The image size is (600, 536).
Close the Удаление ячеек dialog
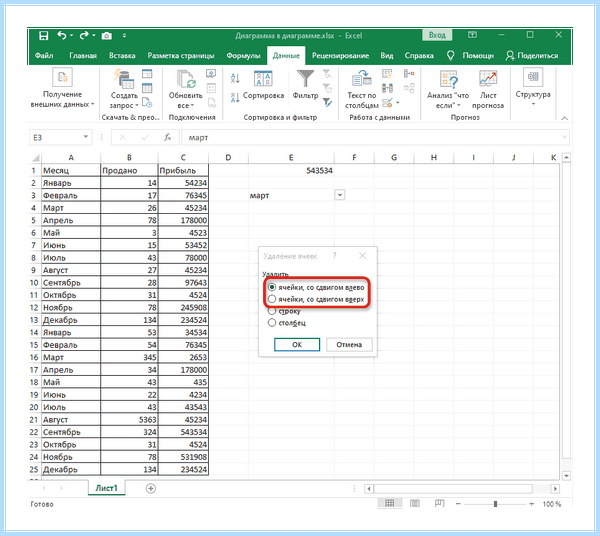362,256
